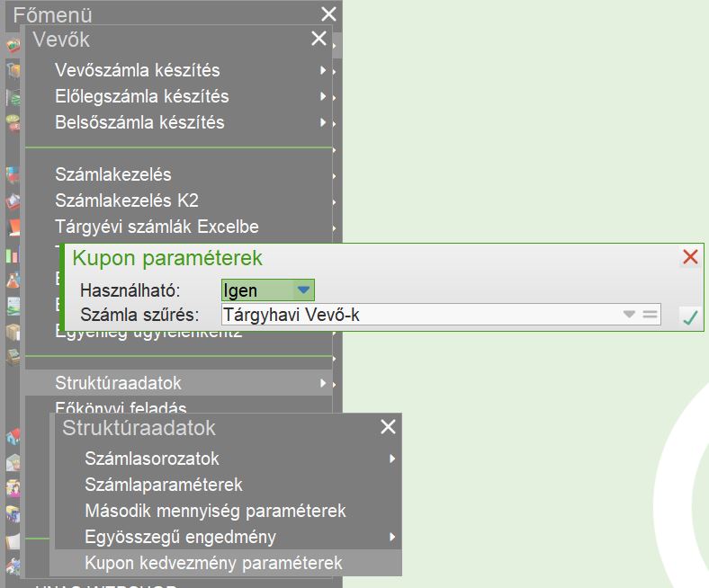
Task: Select the Igen value box
Action: [x=268, y=290]
